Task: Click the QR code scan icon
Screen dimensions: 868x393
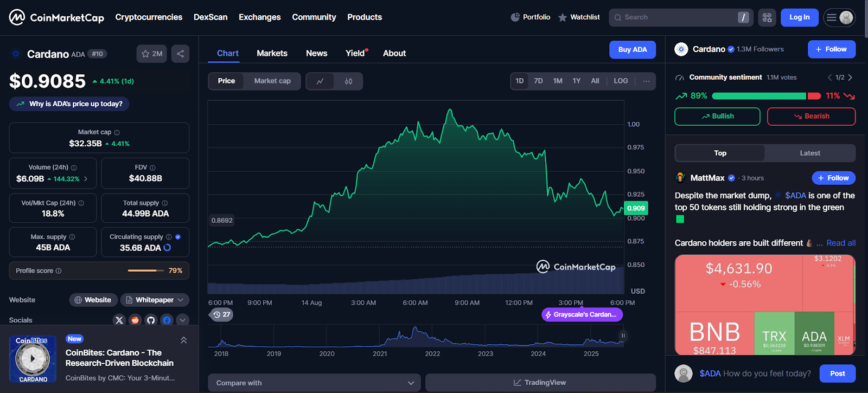Action: [x=767, y=17]
